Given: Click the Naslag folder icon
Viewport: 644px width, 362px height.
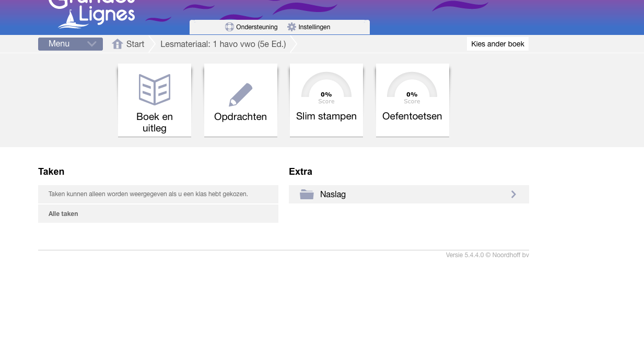Looking at the screenshot, I should click(x=307, y=195).
